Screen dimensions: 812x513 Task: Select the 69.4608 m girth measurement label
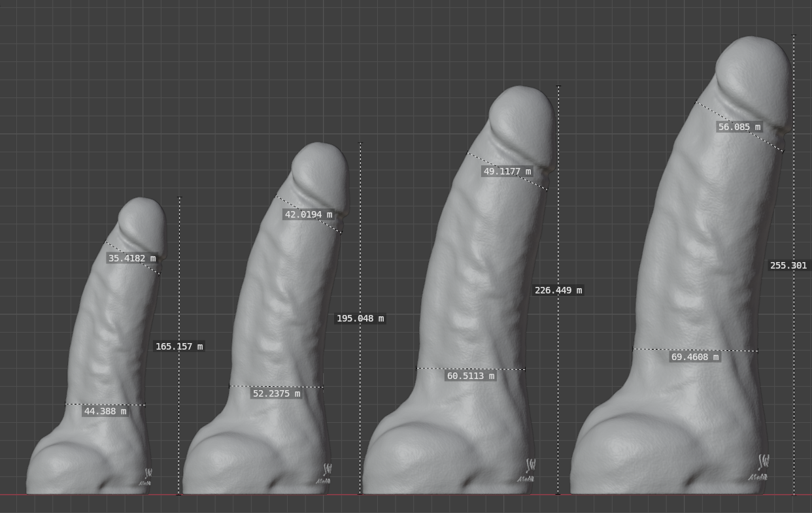coord(696,358)
